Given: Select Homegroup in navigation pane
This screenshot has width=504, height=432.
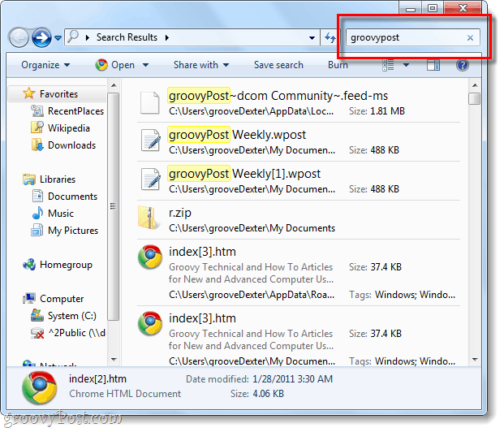Looking at the screenshot, I should (x=66, y=265).
